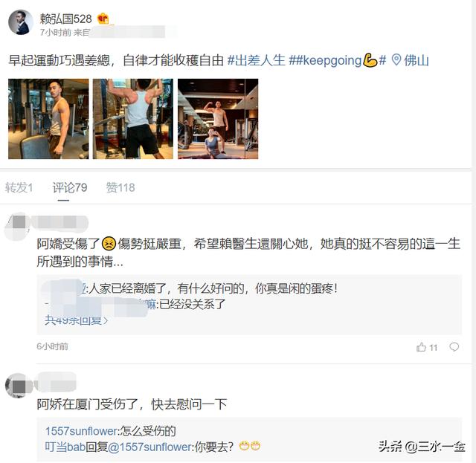Like the first comment with thumbs-up
The width and height of the screenshot is (476, 463).
[421, 347]
